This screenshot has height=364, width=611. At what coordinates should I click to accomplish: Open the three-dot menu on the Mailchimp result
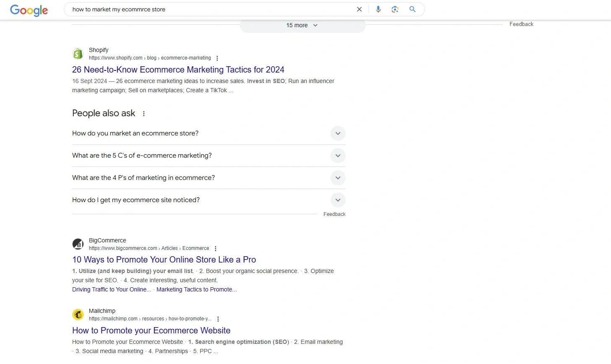coord(218,319)
